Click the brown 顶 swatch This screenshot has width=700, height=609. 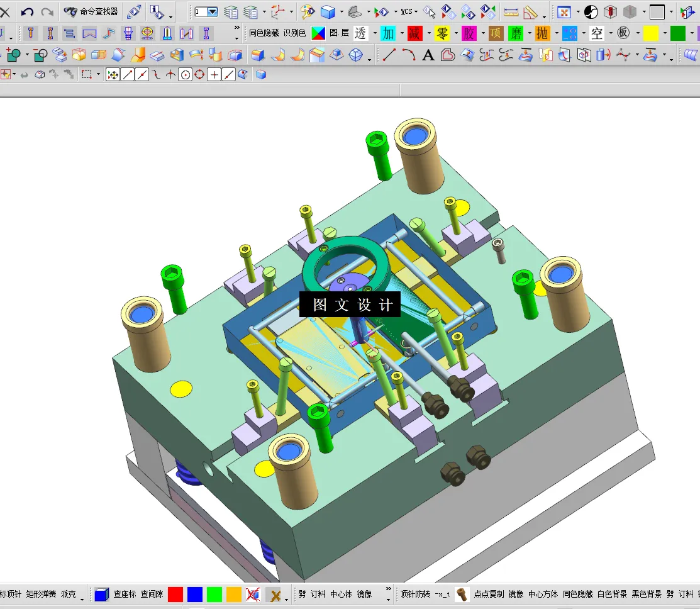tap(496, 33)
